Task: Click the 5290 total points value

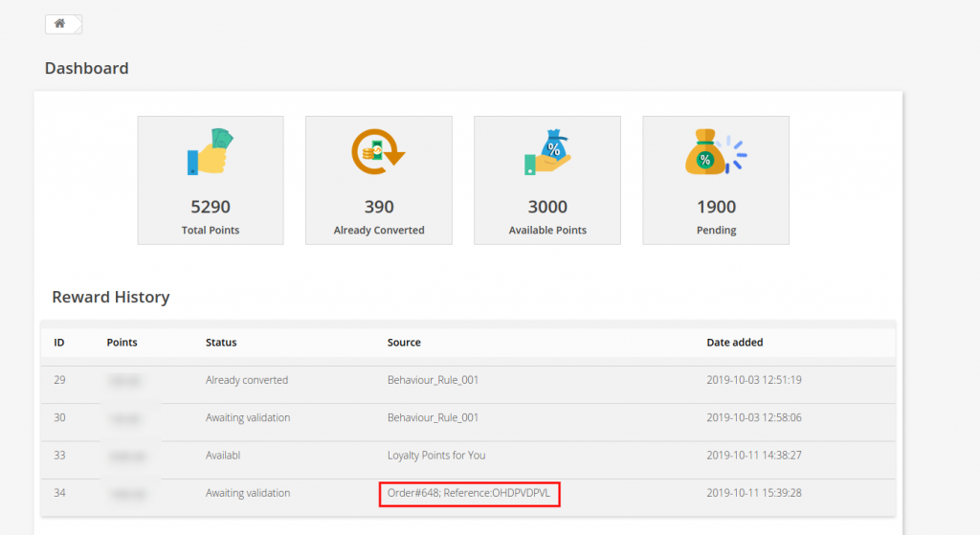Action: [211, 207]
